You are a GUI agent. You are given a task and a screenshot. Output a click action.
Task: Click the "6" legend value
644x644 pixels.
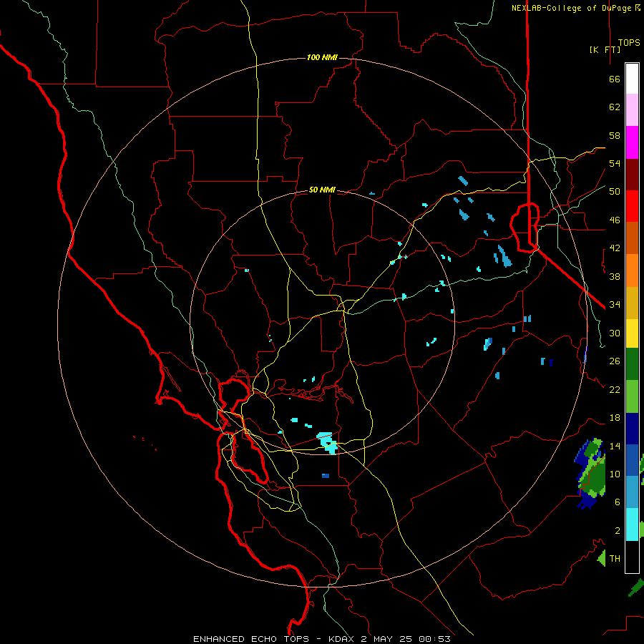click(x=618, y=502)
